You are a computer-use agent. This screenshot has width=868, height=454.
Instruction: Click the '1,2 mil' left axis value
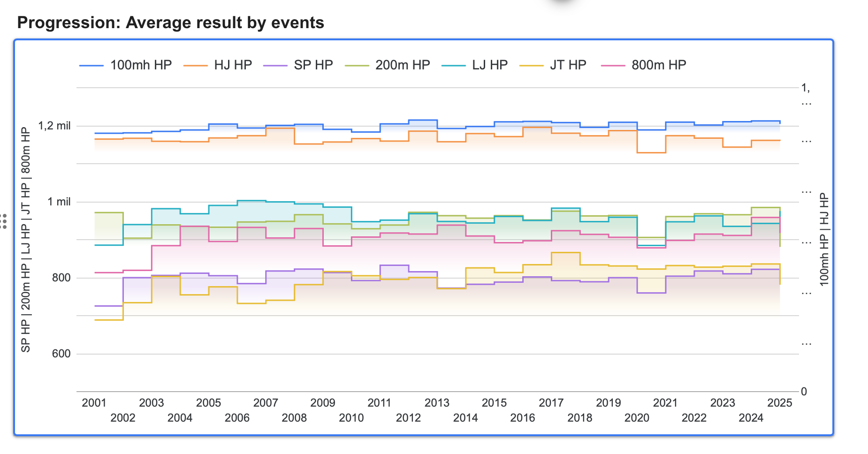click(54, 126)
